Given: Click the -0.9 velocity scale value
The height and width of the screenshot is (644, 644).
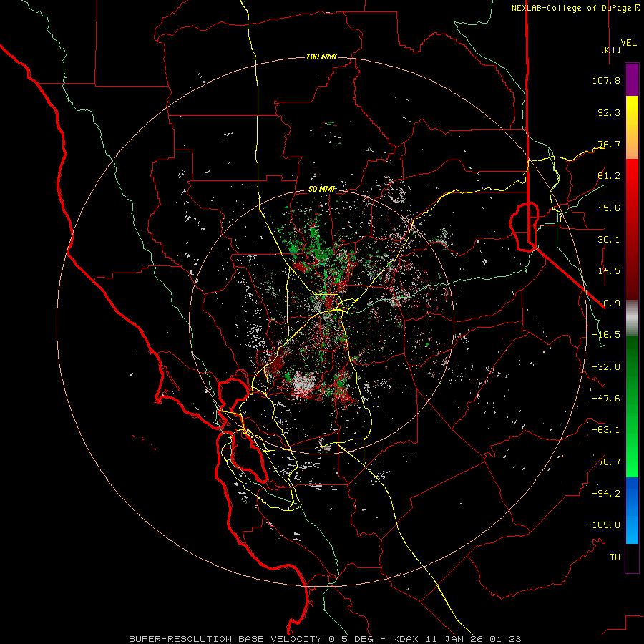Looking at the screenshot, I should click(x=609, y=303).
